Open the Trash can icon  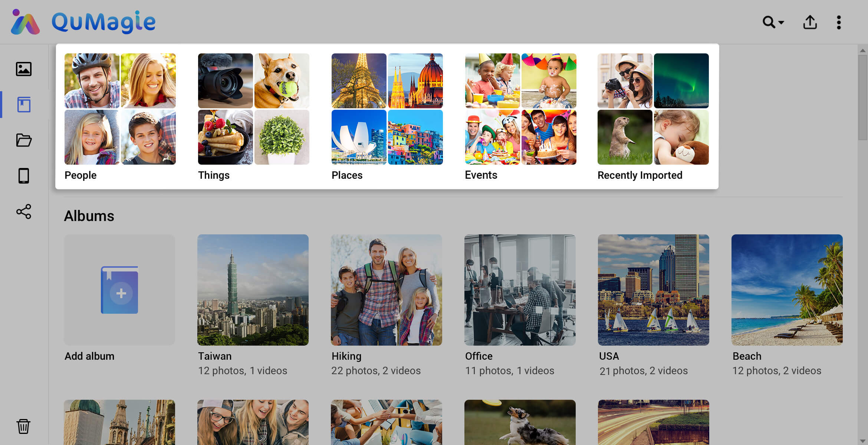pyautogui.click(x=23, y=426)
